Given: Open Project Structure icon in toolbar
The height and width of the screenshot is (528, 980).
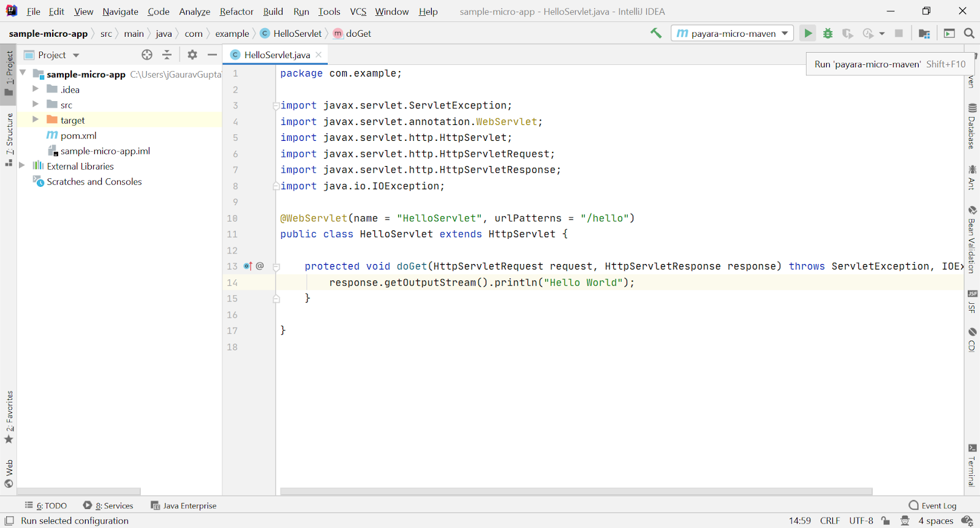Looking at the screenshot, I should click(x=924, y=33).
